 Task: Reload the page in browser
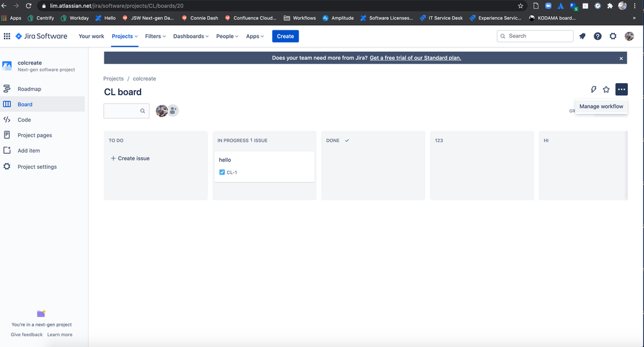point(28,6)
